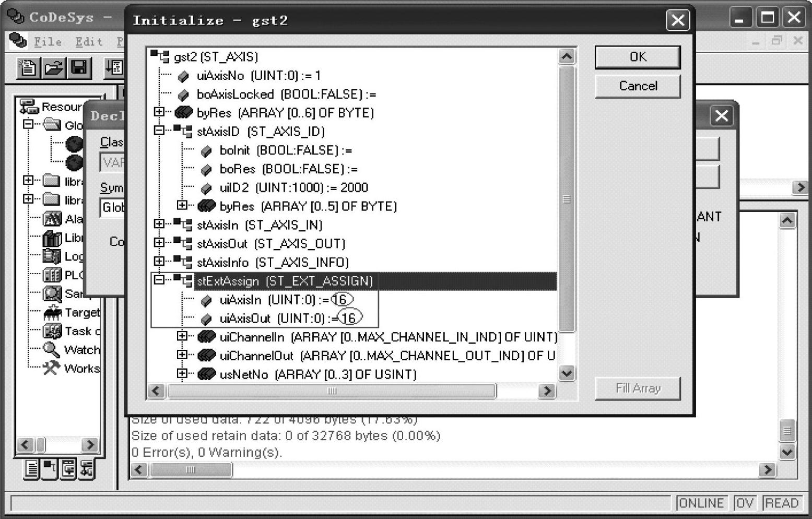Click the "0 Error(s), 0 Warning(s)." message line
The height and width of the screenshot is (519, 812).
pyautogui.click(x=206, y=453)
